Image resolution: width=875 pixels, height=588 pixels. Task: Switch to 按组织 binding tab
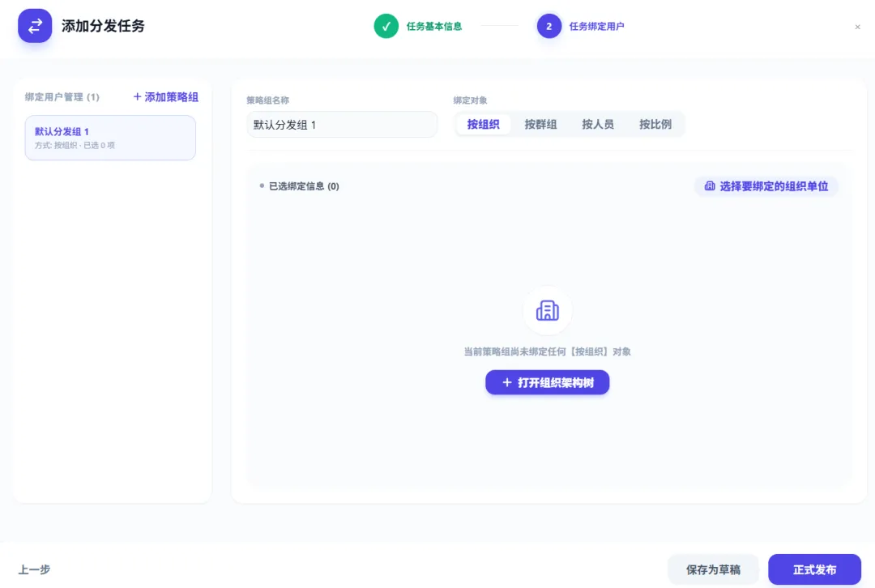(483, 125)
